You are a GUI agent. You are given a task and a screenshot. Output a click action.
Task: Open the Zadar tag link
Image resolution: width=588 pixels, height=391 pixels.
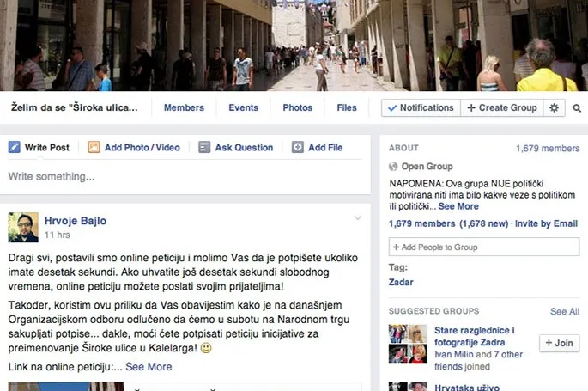tap(401, 282)
